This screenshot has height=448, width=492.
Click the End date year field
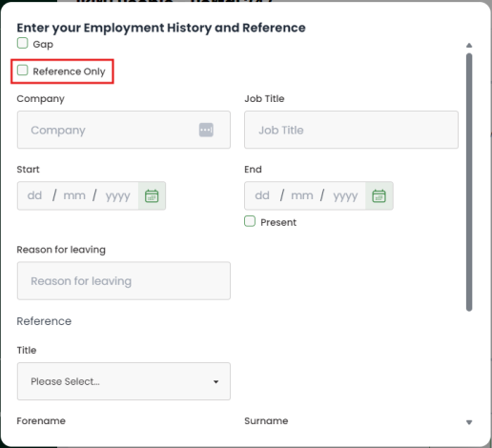click(x=345, y=195)
